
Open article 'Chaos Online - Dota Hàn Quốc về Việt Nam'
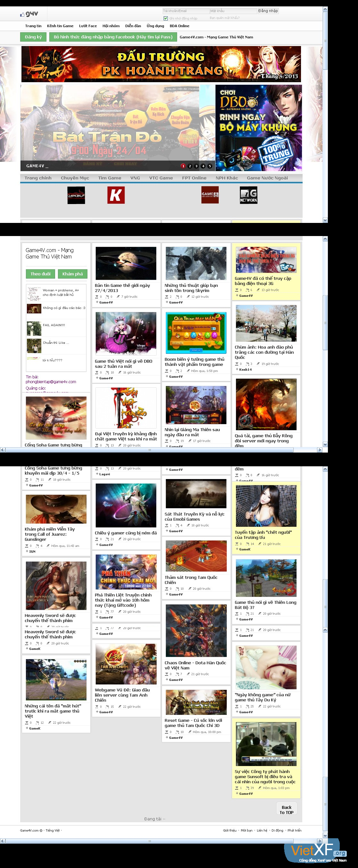tap(195, 665)
